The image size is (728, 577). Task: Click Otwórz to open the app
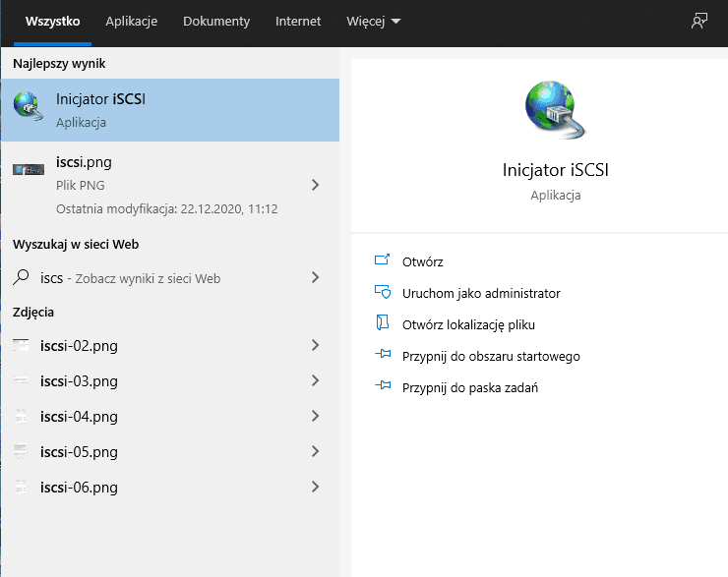click(x=422, y=261)
